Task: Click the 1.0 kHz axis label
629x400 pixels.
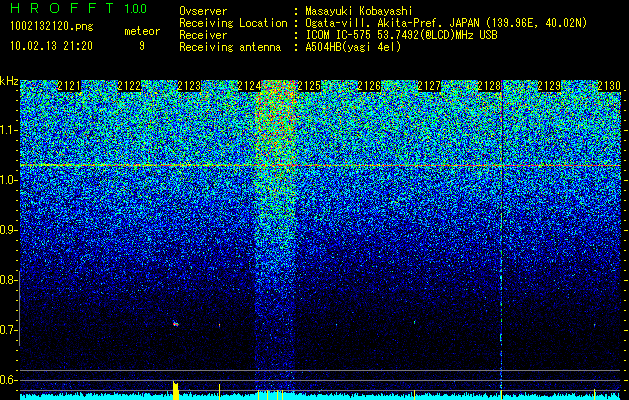Action: click(x=7, y=180)
